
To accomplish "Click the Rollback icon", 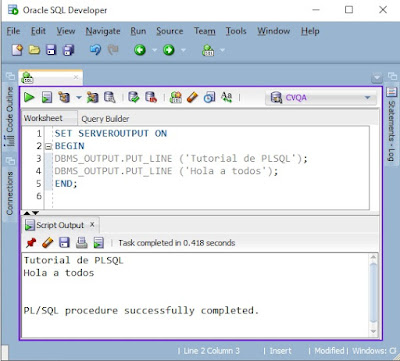I will [151, 97].
